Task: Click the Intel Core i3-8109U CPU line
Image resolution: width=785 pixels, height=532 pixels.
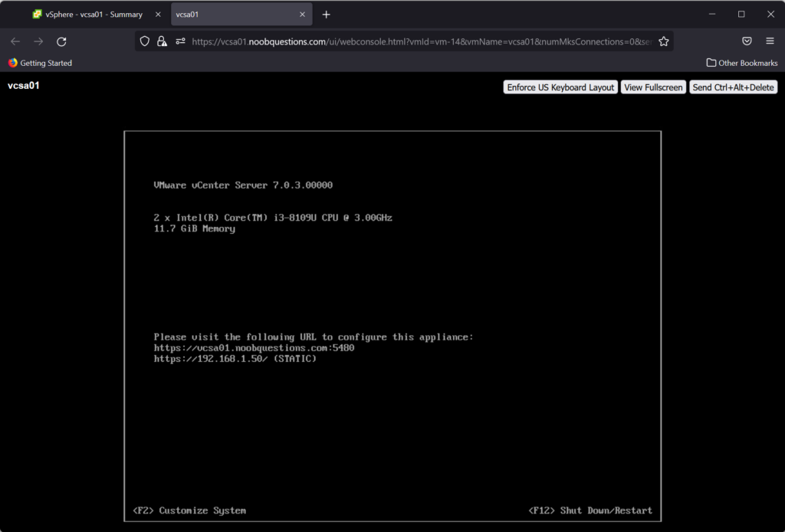Action: (273, 218)
